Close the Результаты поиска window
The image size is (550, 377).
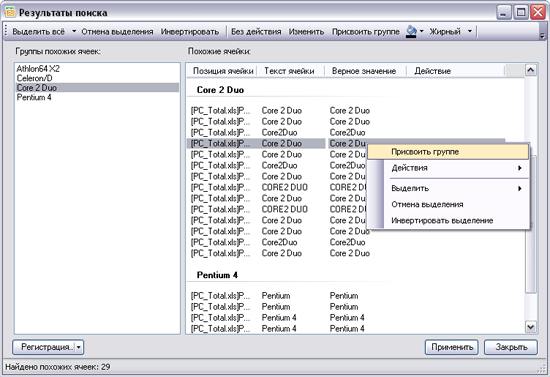[538, 13]
